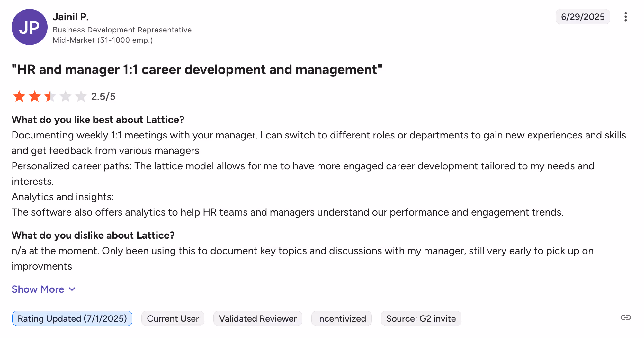Screen dimensions: 644x338
Task: Open the three-dot options menu
Action: (x=625, y=17)
